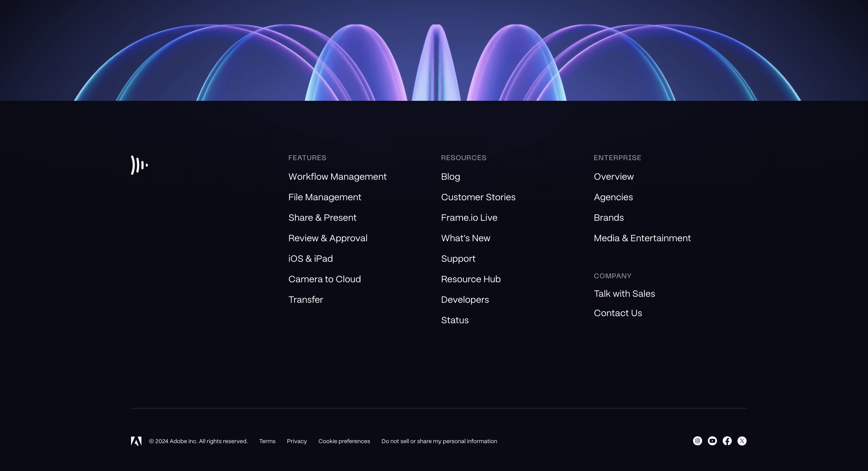Go to Media & Entertainment page

642,238
